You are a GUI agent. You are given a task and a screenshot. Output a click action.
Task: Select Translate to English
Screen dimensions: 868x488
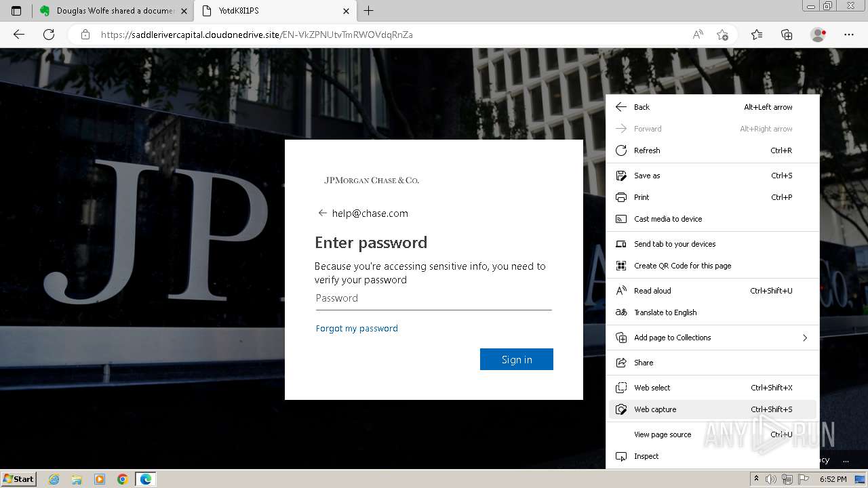tap(712, 312)
